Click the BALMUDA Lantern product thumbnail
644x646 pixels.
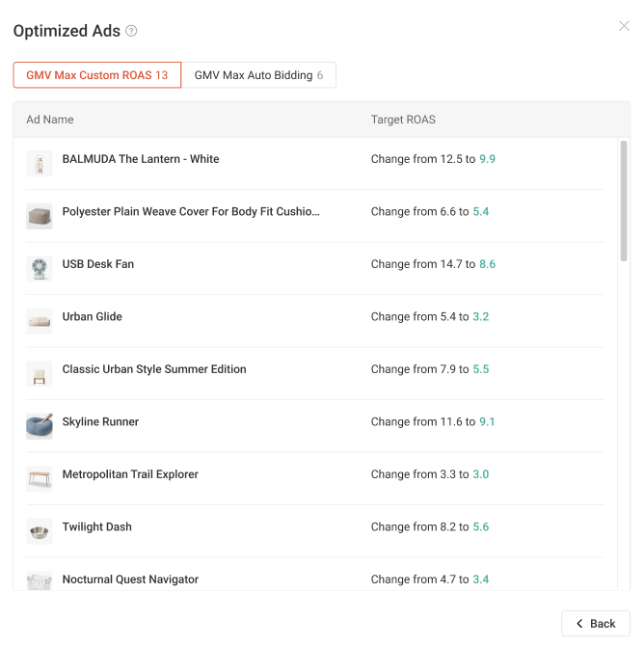tap(40, 164)
